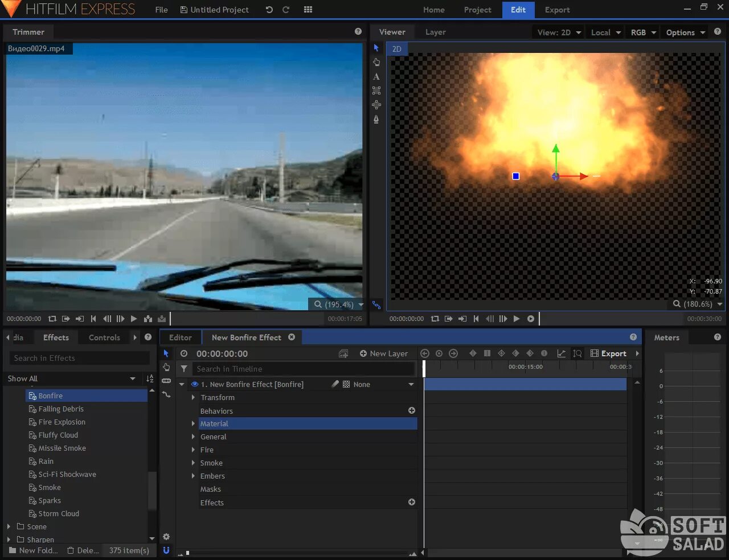Select the Storm Cloud preset

pos(59,513)
